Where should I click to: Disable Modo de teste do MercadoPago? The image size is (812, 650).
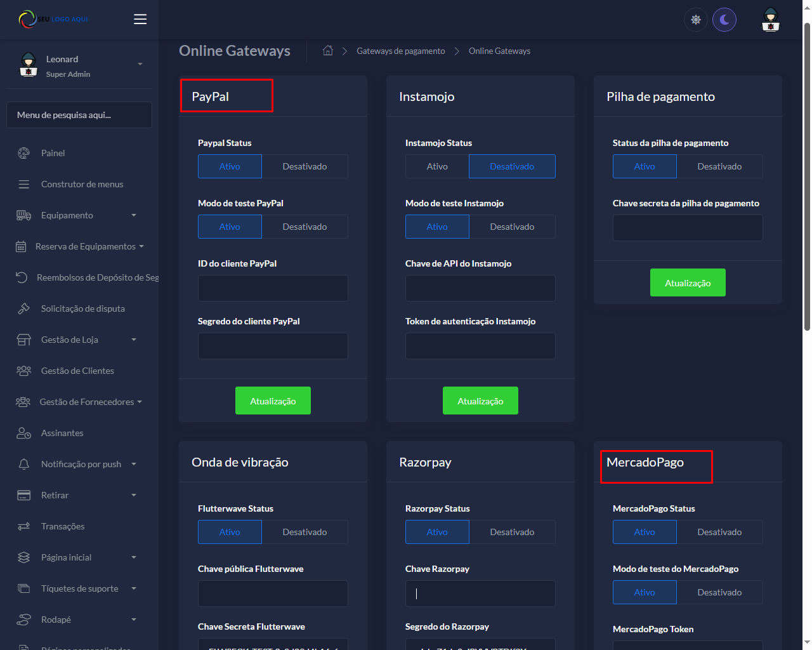[719, 592]
